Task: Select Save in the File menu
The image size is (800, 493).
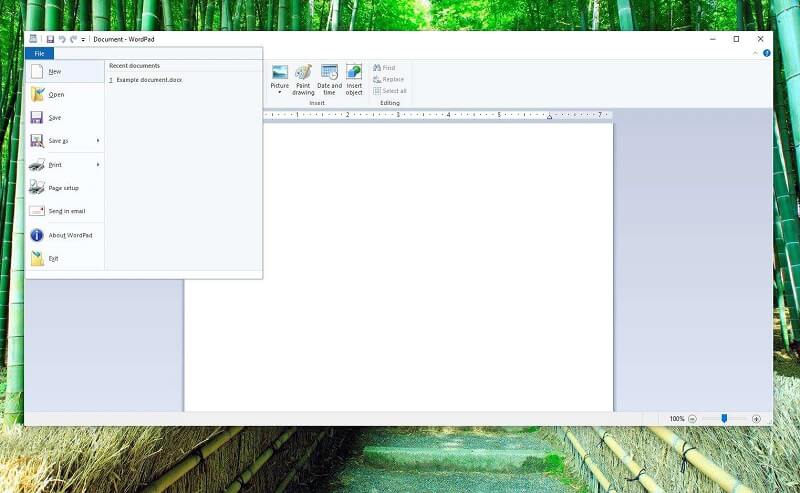Action: (x=65, y=117)
